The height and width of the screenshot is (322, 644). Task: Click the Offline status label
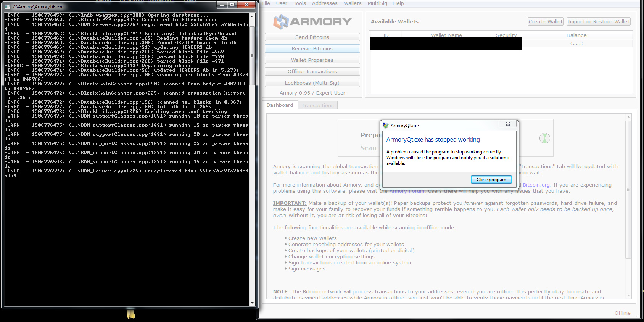[622, 313]
